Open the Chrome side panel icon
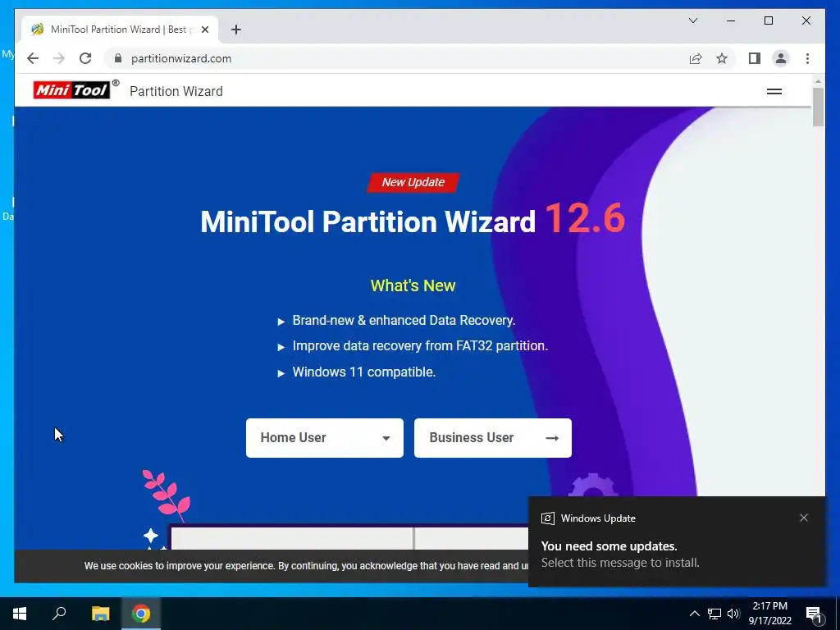Viewport: 840px width, 630px height. point(755,58)
